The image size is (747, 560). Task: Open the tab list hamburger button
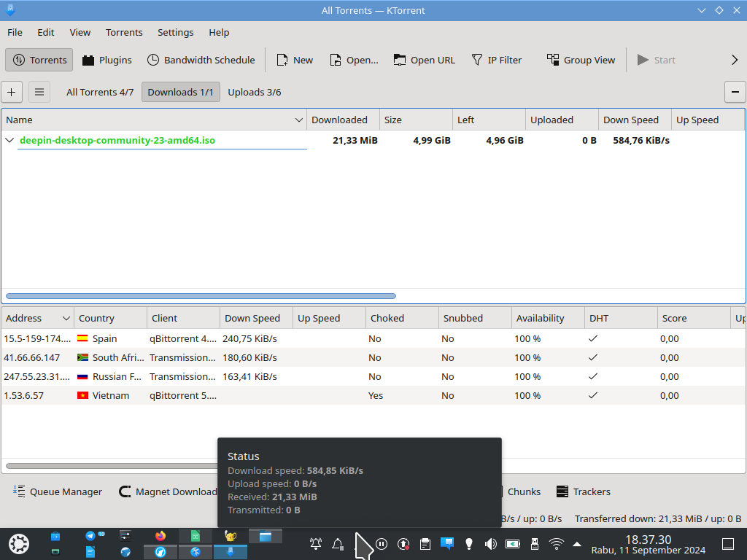pyautogui.click(x=39, y=92)
